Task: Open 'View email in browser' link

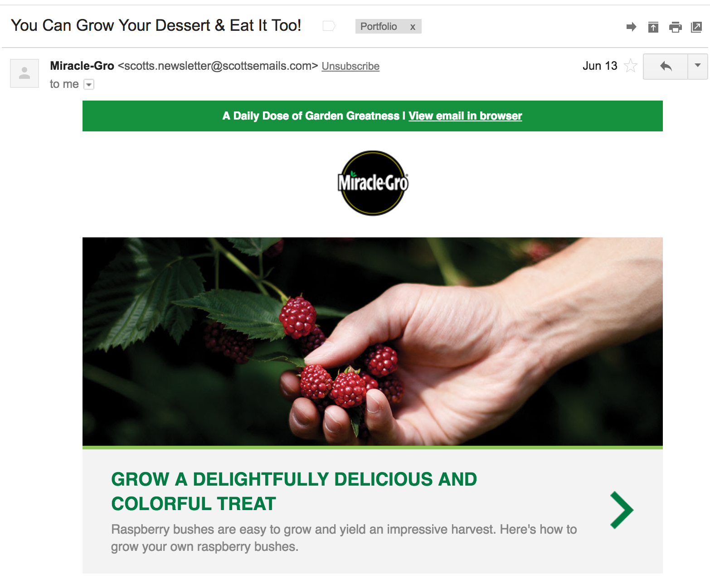Action: click(465, 116)
